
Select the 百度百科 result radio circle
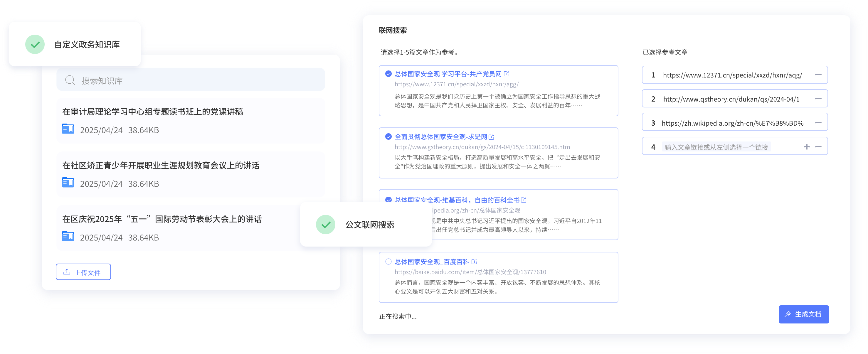point(388,262)
